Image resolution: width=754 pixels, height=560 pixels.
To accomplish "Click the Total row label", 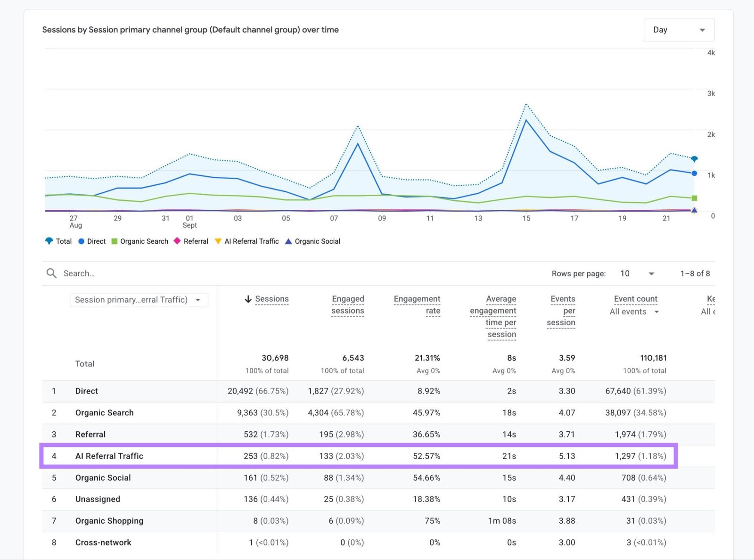I will (x=85, y=363).
